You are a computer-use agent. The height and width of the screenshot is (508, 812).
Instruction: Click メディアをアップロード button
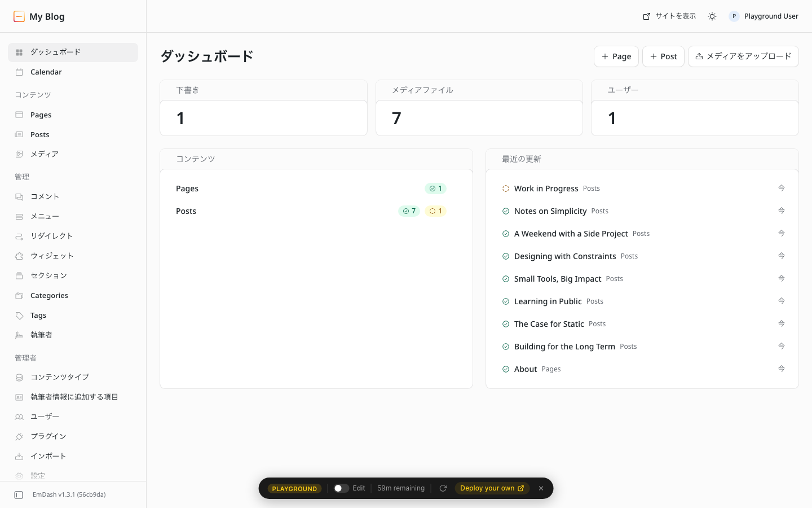click(x=743, y=56)
